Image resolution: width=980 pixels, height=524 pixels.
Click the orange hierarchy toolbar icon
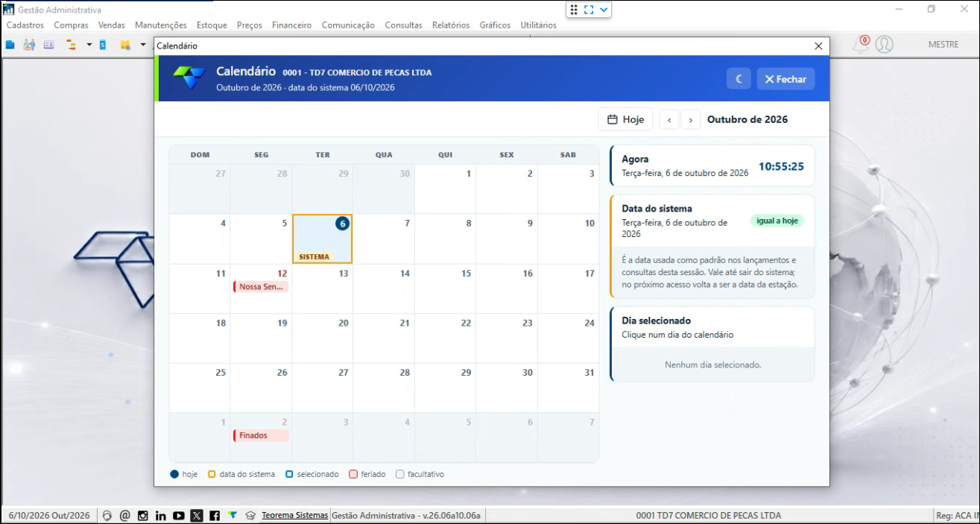[72, 45]
